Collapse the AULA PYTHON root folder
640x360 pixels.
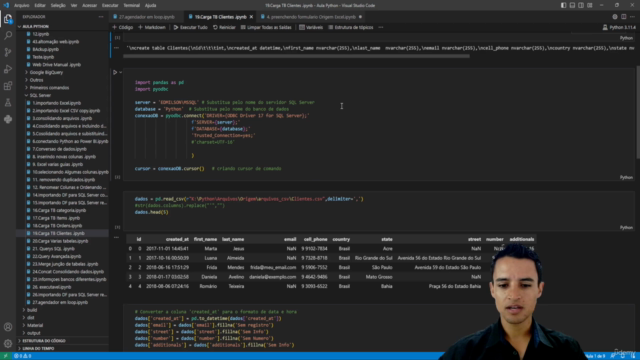[35, 26]
